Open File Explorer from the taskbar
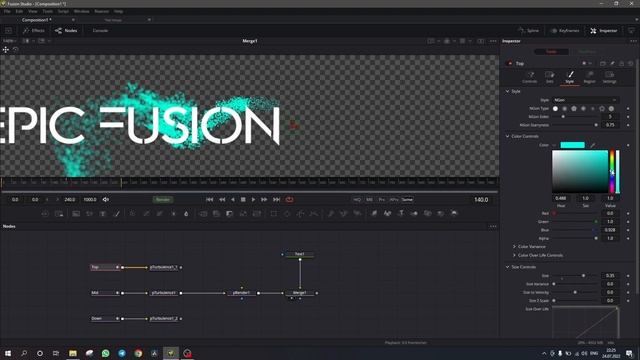640x360 pixels. [x=73, y=353]
